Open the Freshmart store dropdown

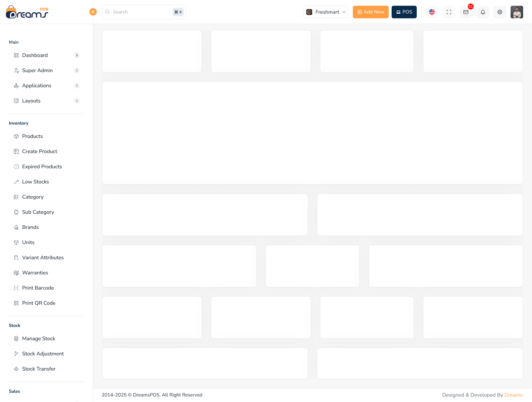pyautogui.click(x=326, y=12)
